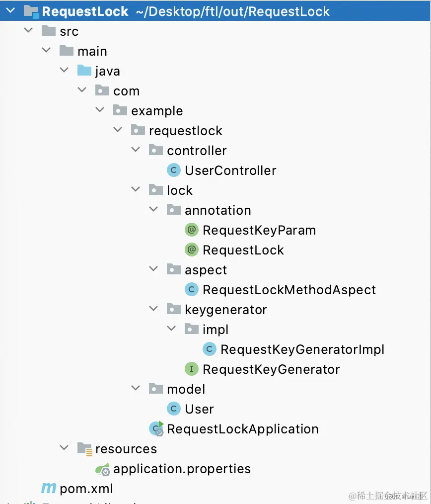Collapse the resources folder arrow
The image size is (431, 504).
(64, 448)
